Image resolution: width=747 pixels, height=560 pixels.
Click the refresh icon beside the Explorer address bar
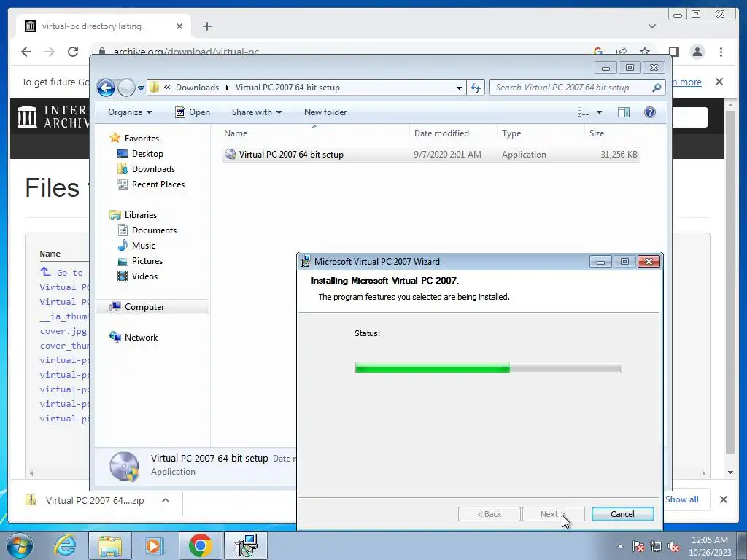point(476,87)
